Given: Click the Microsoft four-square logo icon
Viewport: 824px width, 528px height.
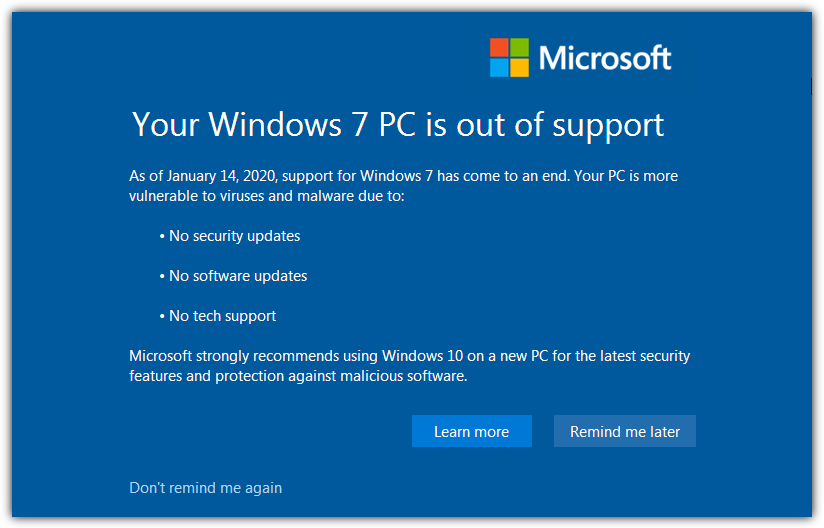Looking at the screenshot, I should point(509,57).
